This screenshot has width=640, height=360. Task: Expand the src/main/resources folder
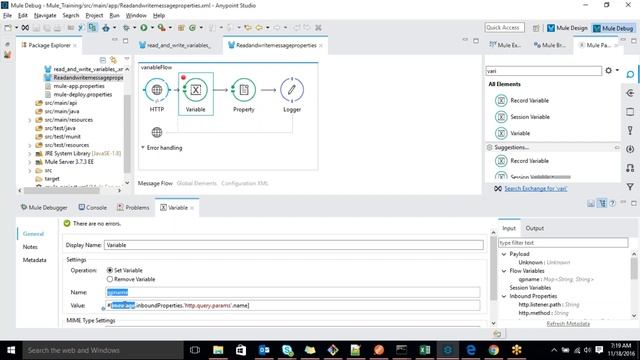(29, 120)
